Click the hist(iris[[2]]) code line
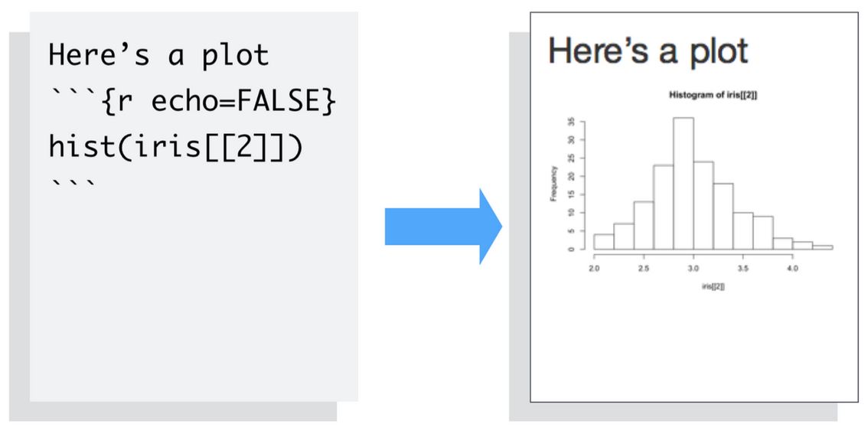 coord(176,145)
